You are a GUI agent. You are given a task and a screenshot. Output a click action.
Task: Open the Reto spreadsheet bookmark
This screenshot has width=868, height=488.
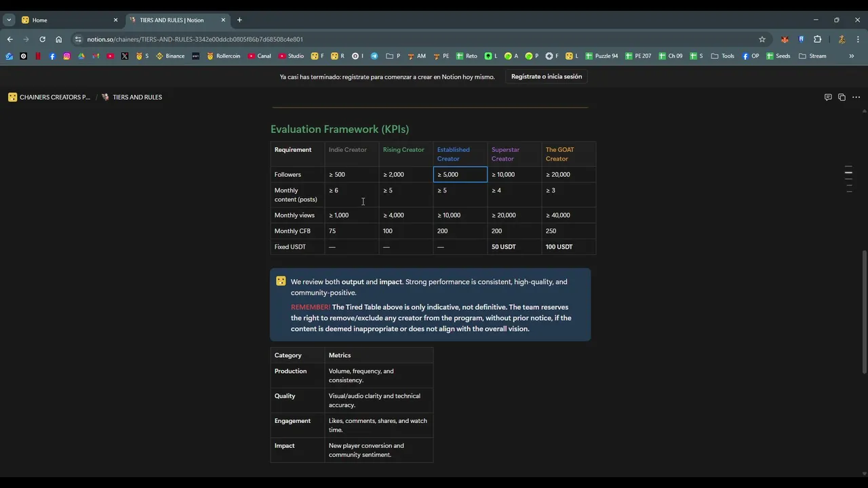click(467, 56)
